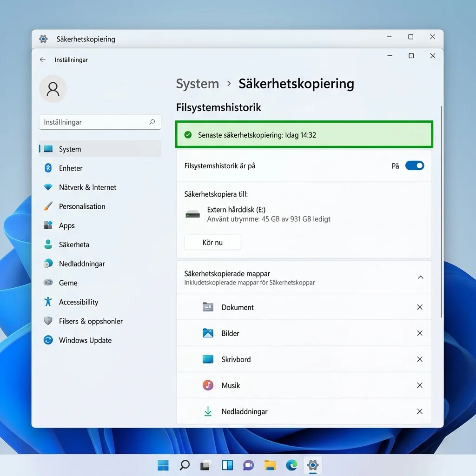Click the green checkmark status icon
The width and height of the screenshot is (476, 476).
point(188,135)
